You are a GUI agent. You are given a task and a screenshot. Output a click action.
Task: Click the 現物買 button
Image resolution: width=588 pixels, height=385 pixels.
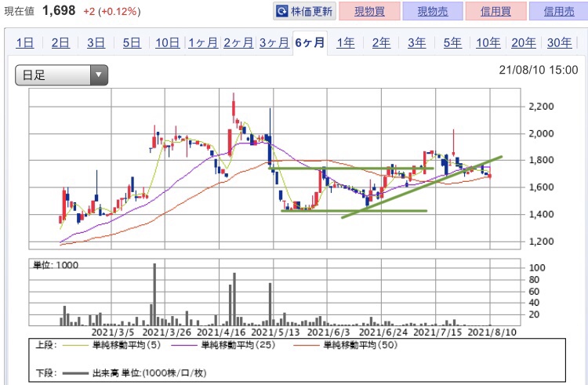coord(369,11)
